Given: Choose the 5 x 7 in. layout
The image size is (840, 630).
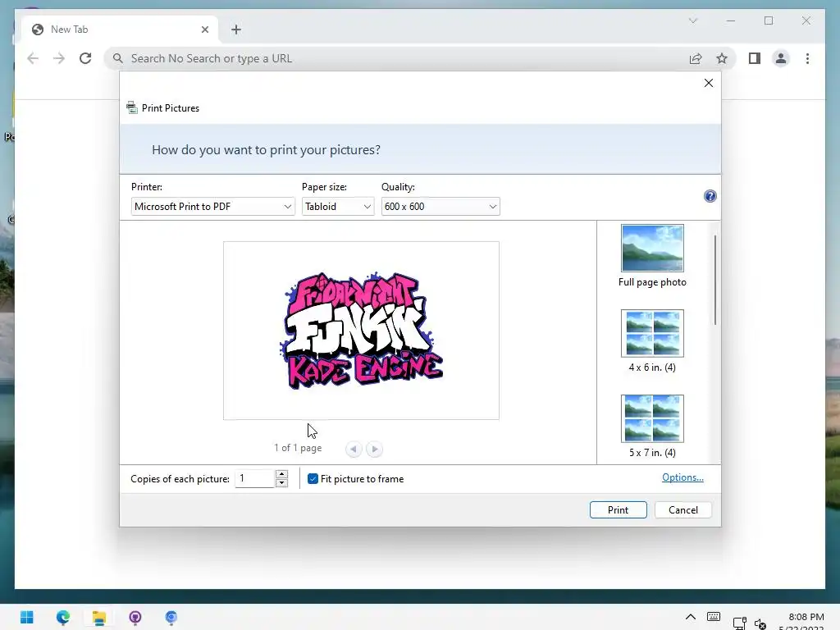Looking at the screenshot, I should 652,427.
